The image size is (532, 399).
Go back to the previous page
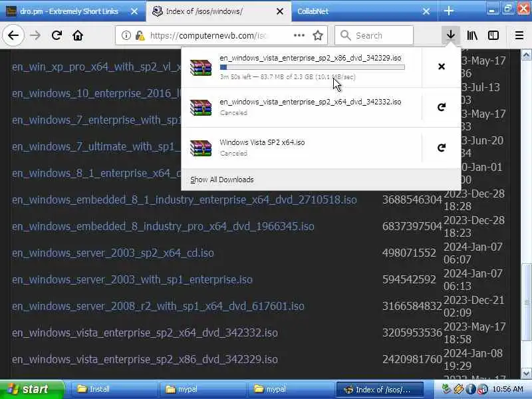click(x=13, y=35)
